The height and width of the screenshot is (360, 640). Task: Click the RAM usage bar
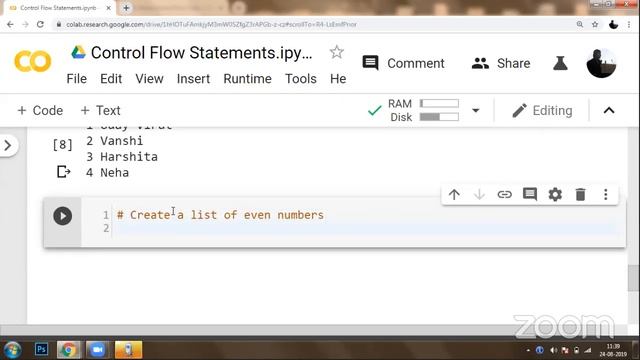click(439, 104)
